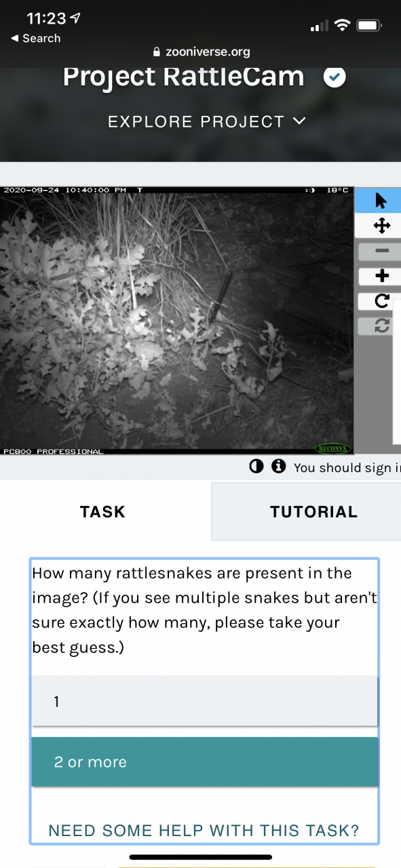Expand the EXPLORE PROJECT menu
This screenshot has width=401, height=868.
point(207,122)
